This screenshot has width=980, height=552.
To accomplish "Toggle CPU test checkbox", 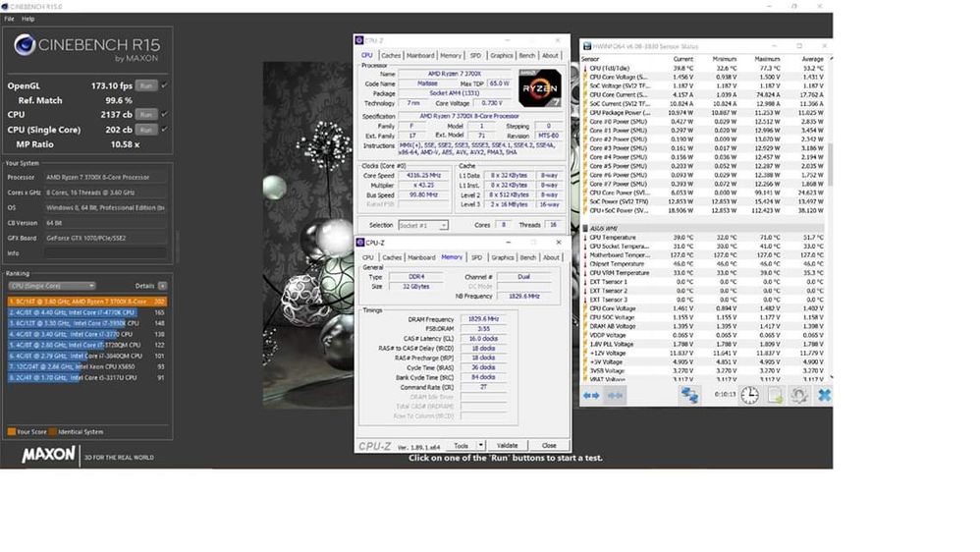I will (x=164, y=114).
